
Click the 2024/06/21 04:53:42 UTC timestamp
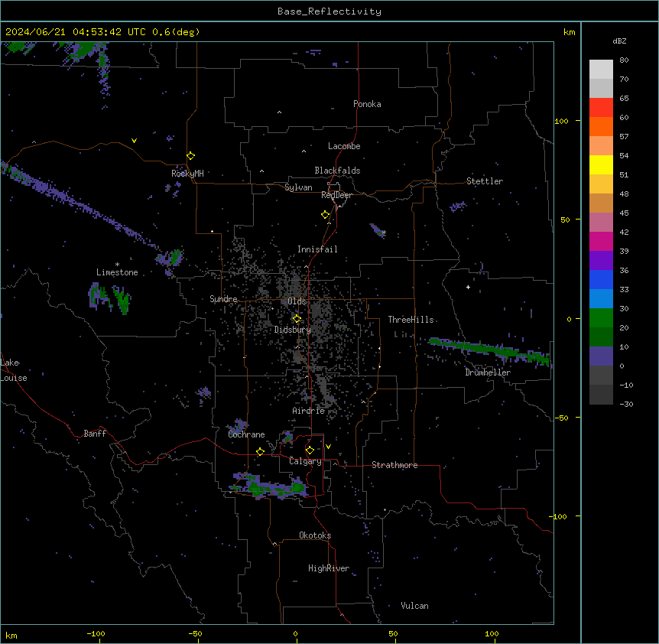tap(76, 32)
